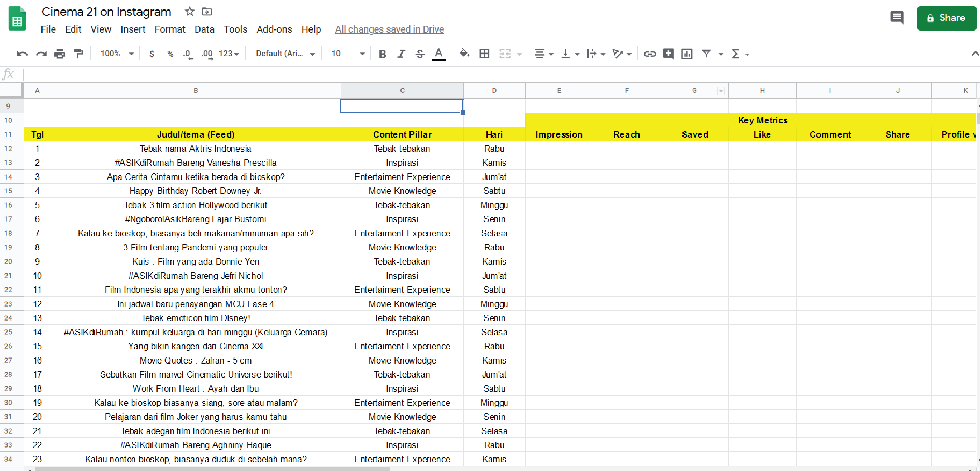Toggle bold formatting
Viewport: 980px width, 471px height.
382,54
